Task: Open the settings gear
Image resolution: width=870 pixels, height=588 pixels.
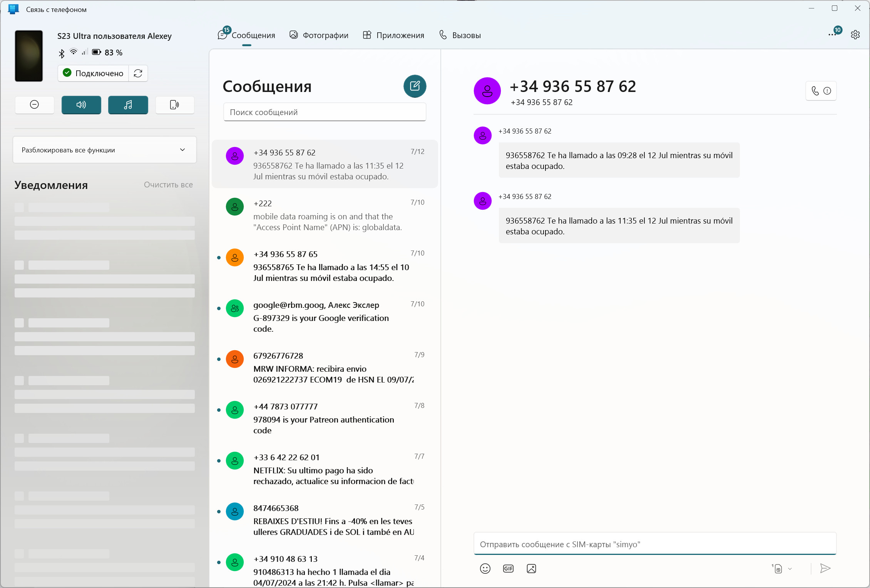Action: [x=855, y=35]
